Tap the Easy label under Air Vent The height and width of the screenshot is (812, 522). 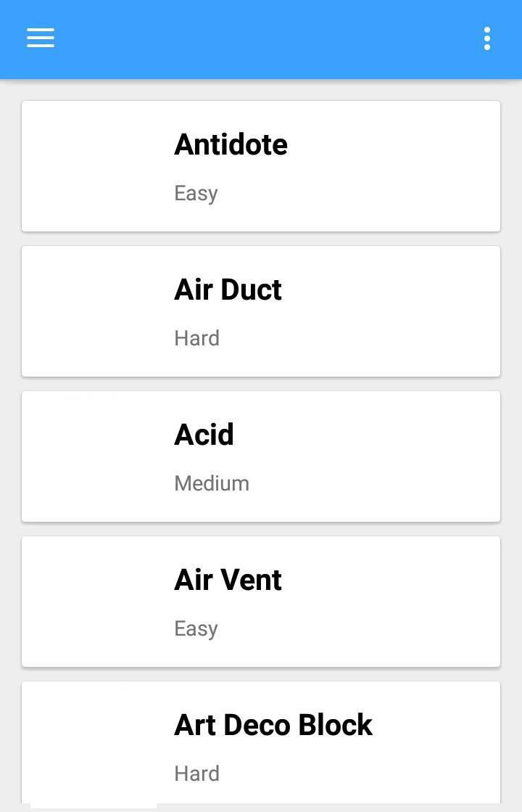(x=196, y=628)
